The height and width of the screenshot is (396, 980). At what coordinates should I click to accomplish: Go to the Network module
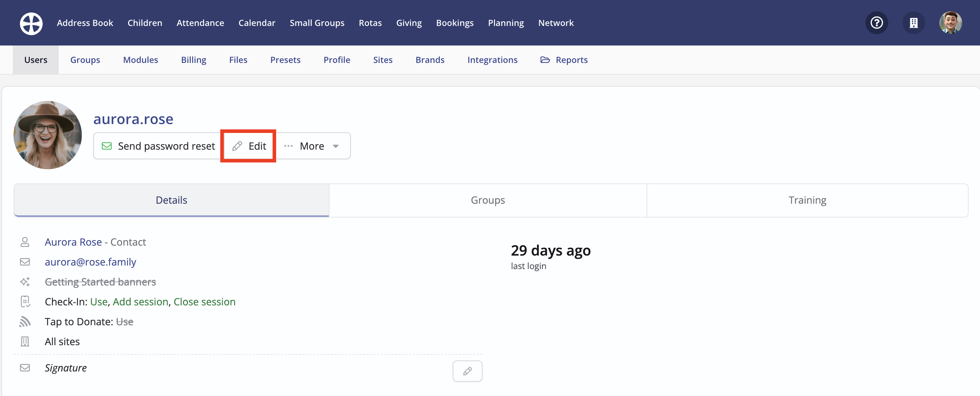556,23
